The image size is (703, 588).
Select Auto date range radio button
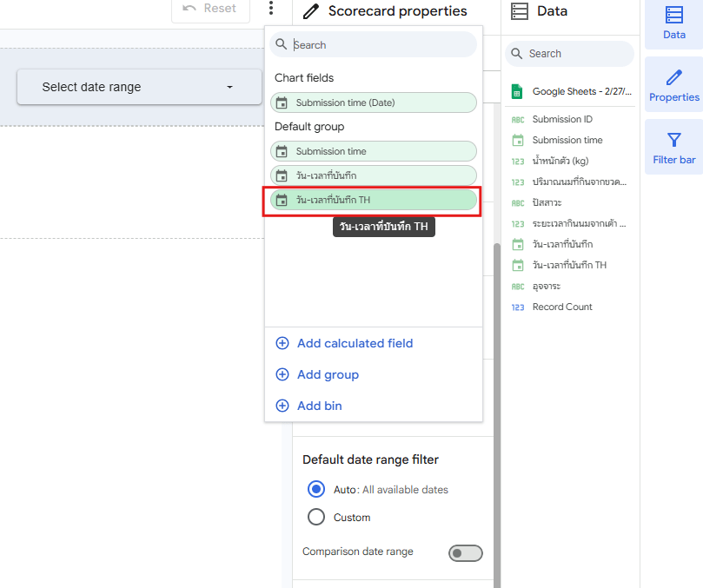[x=316, y=489]
